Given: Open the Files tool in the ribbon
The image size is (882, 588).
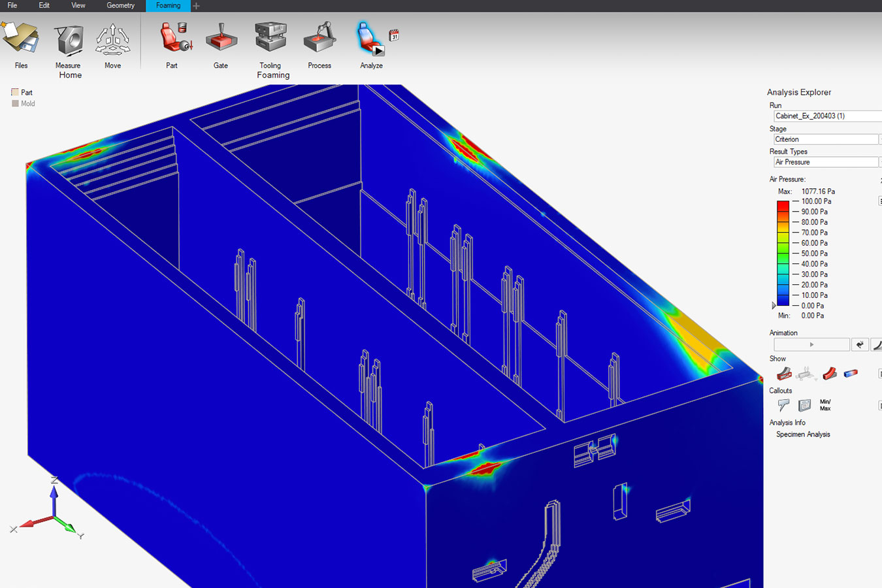Looking at the screenshot, I should (21, 41).
